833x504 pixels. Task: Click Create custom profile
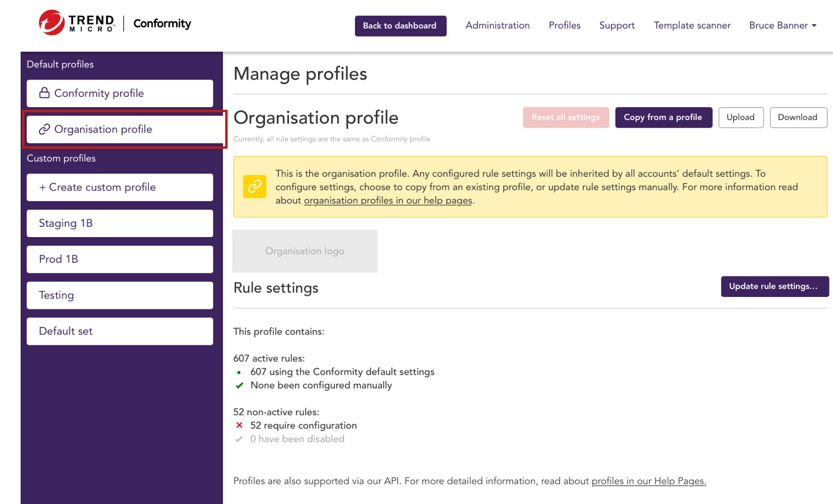pyautogui.click(x=120, y=187)
